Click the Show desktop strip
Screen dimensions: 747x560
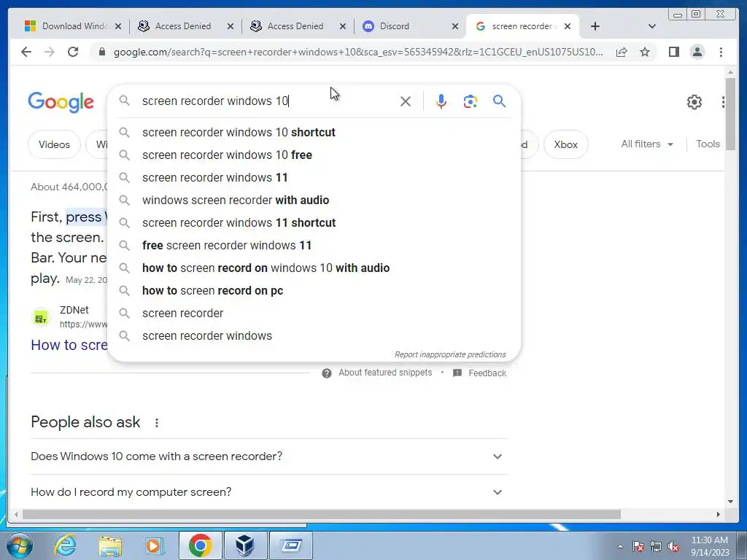[x=742, y=545]
